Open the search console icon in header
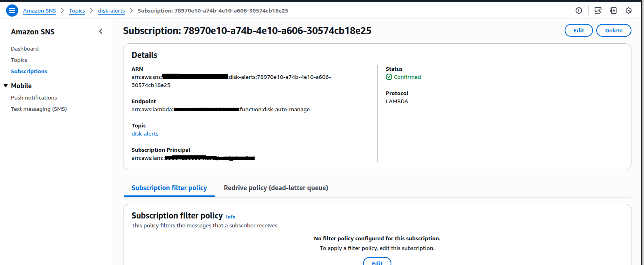644x265 pixels. click(598, 11)
